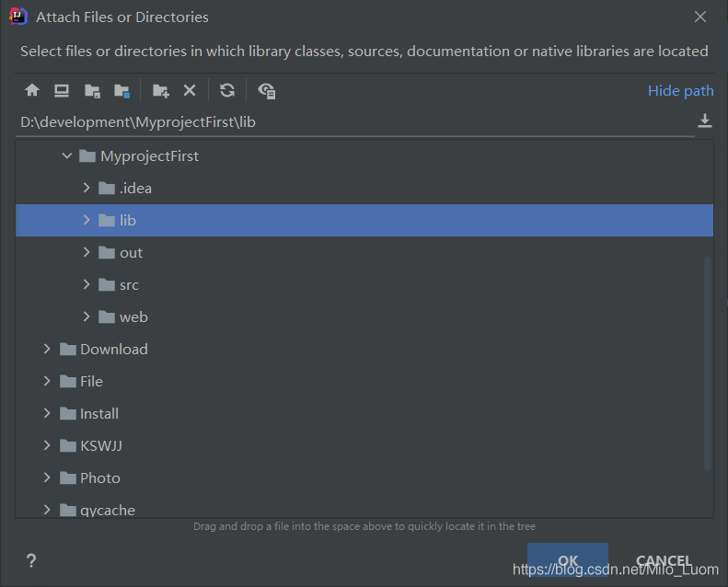Expand the src folder

[87, 284]
